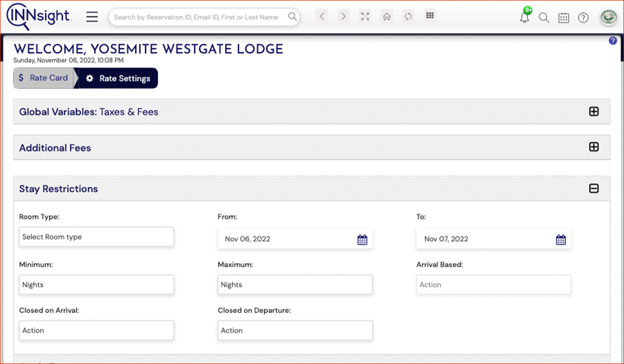Click the From date field Nov 06, 2022

tap(295, 239)
